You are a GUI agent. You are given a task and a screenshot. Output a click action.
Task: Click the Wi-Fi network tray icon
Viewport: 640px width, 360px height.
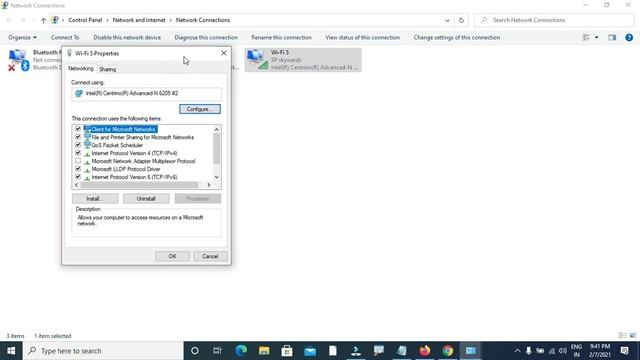[552, 351]
